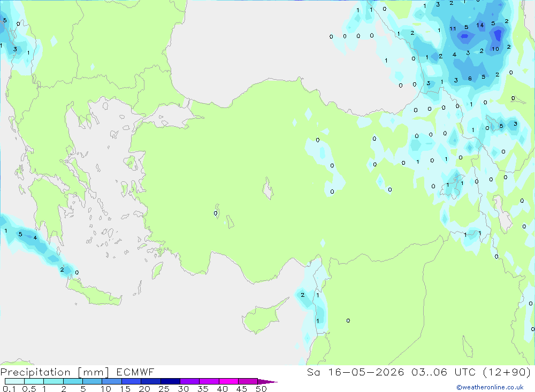Click the 0.5 to 1 mm legend swatch
Image resolution: width=535 pixels, height=392 pixels.
(x=34, y=381)
